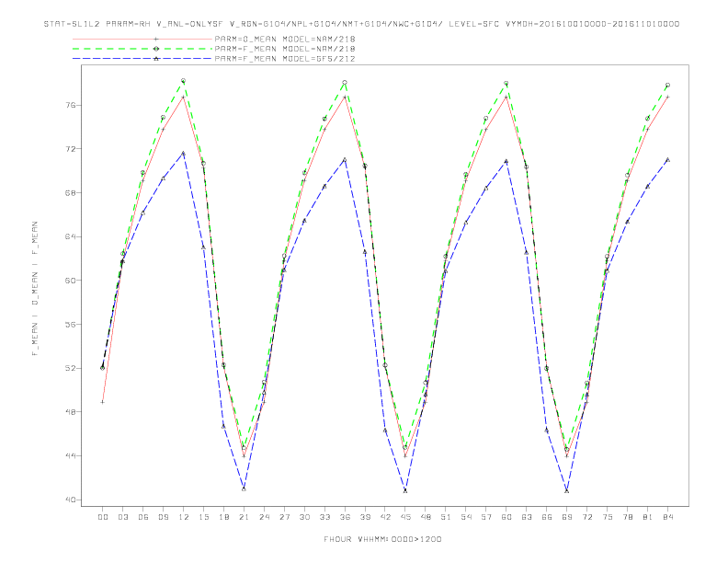Click x-axis tick label 60
The width and height of the screenshot is (728, 563).
(506, 517)
